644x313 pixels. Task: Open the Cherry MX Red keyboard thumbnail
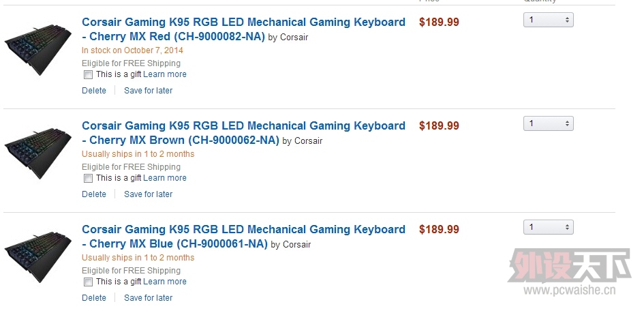pyautogui.click(x=37, y=50)
